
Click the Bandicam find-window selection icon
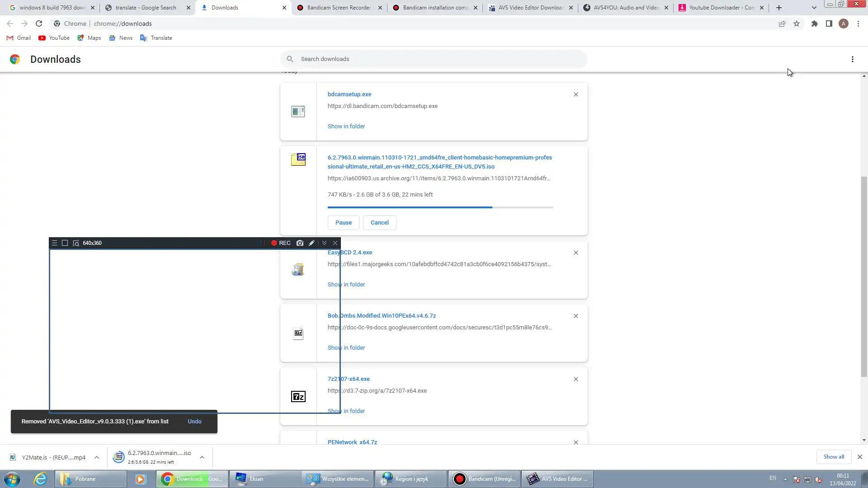(x=76, y=243)
